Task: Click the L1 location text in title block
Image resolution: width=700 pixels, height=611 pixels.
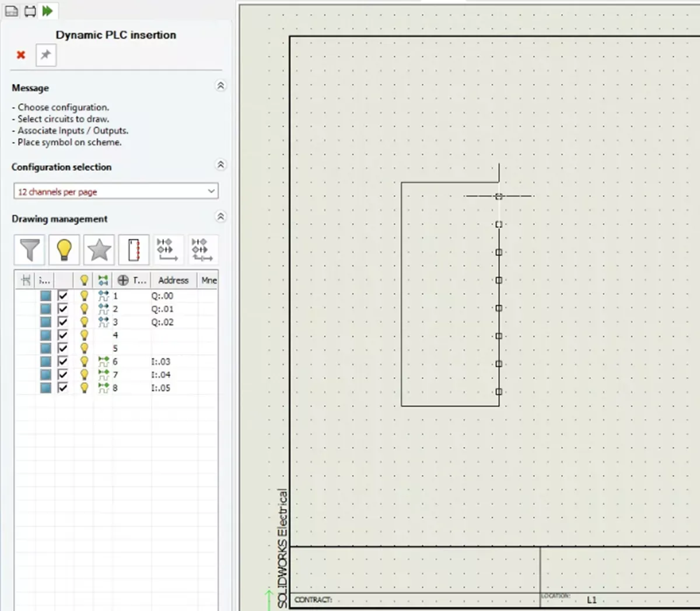Action: 592,599
